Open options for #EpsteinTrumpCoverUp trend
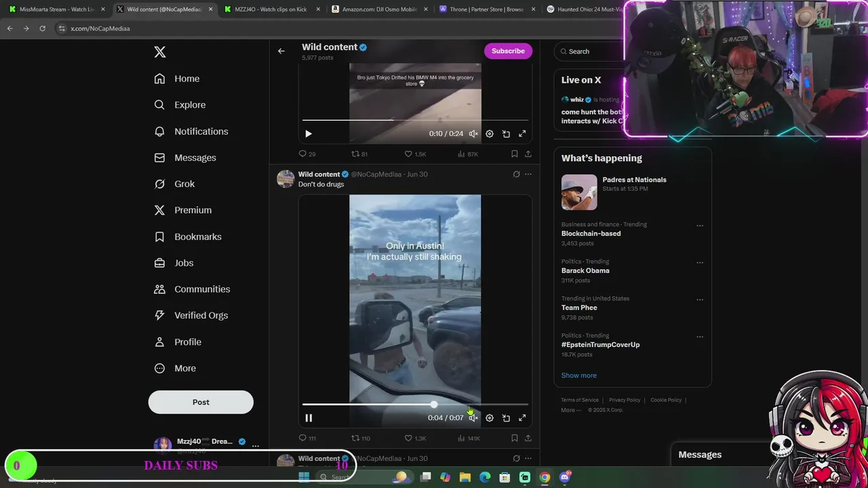The image size is (868, 488). coord(700,337)
